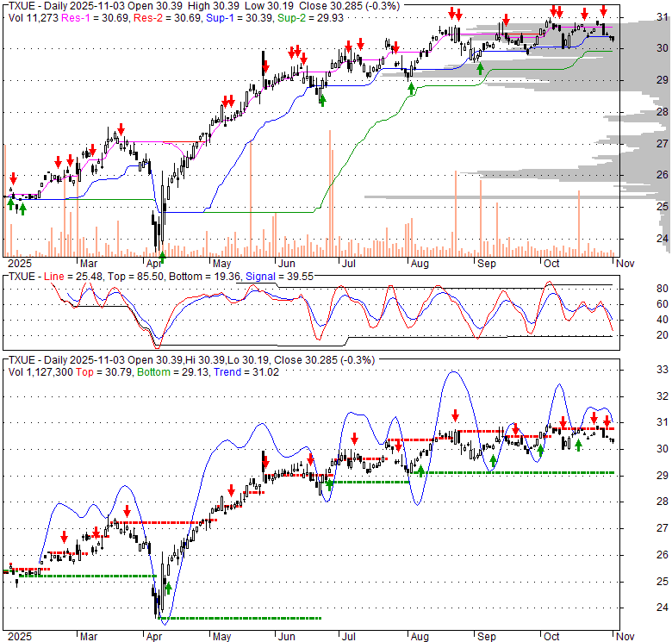The height and width of the screenshot is (642, 672).
Task: Select Top = 30.79 label in bottom chart
Action: (104, 372)
